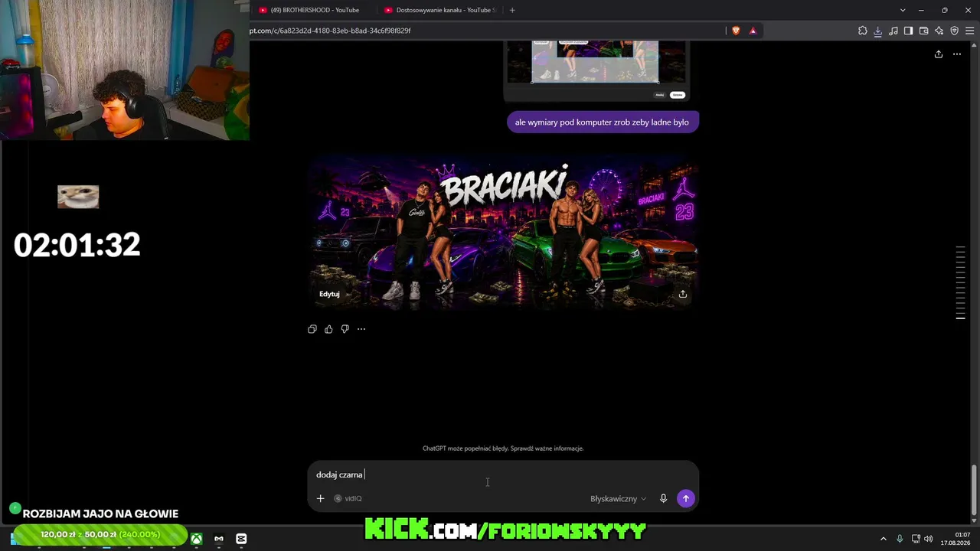Click the Brave Rewards triangle icon
980x551 pixels.
pos(753,31)
